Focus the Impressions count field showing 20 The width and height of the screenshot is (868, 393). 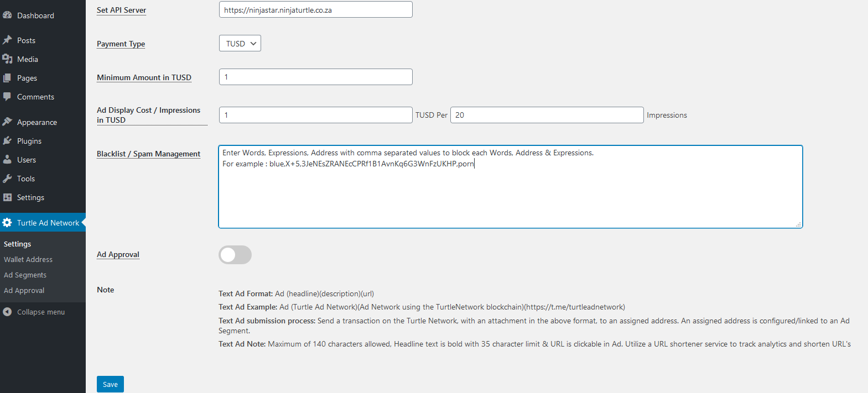(x=547, y=115)
